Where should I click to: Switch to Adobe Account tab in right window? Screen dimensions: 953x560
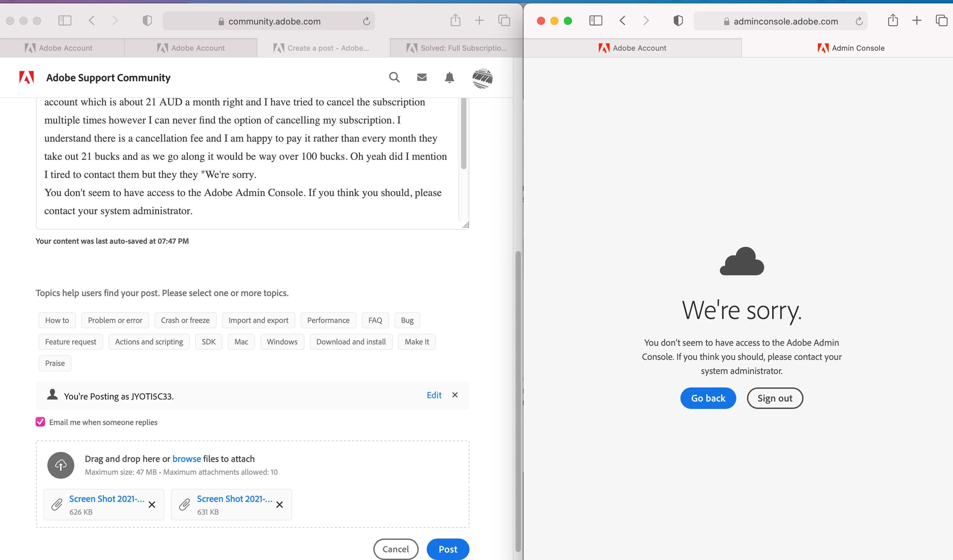(632, 48)
